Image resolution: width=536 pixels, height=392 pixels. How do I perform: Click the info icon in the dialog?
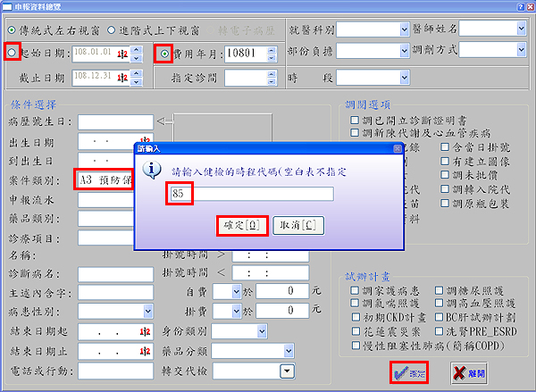(x=152, y=170)
